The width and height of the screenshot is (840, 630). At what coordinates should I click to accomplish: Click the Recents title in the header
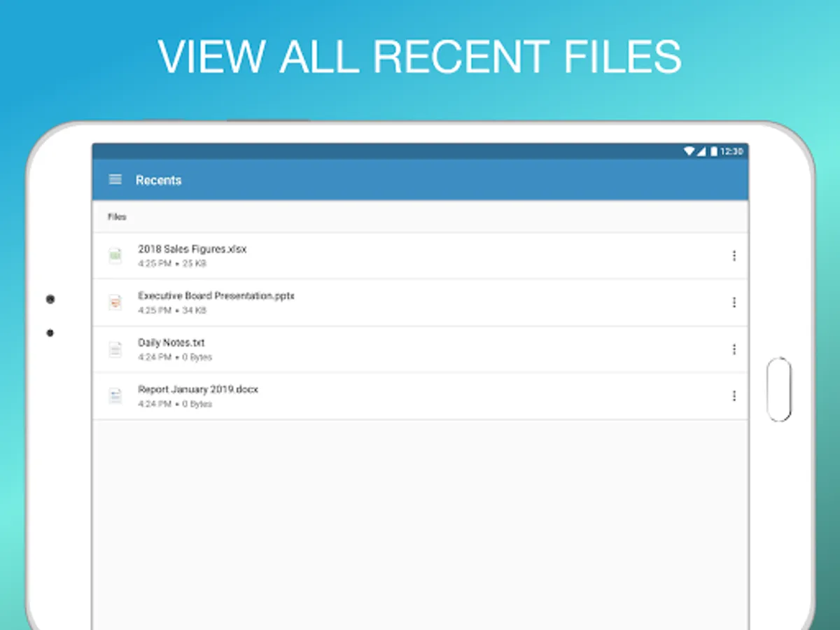[158, 180]
